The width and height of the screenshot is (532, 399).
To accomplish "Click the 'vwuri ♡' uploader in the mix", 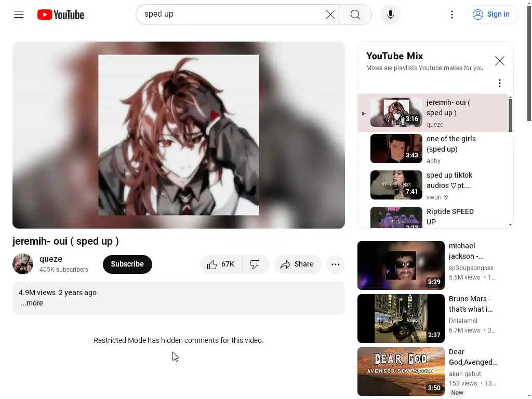I will (x=437, y=197).
